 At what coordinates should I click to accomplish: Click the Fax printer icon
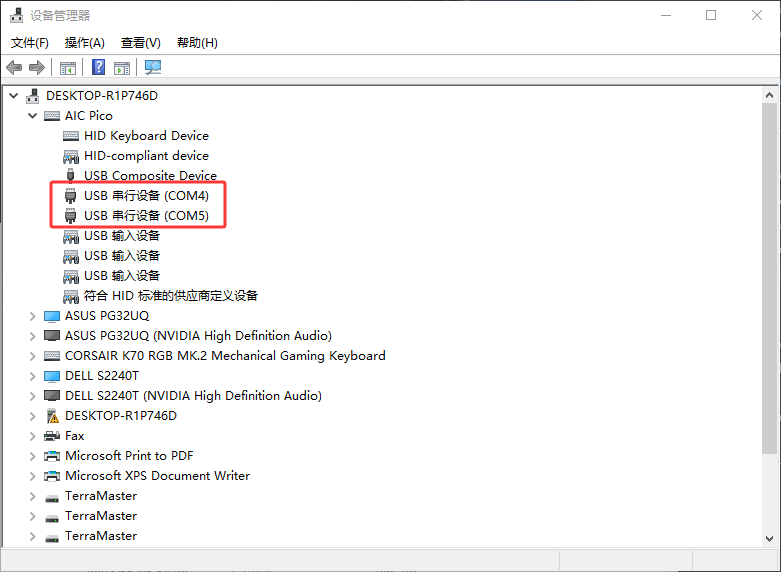click(x=52, y=436)
